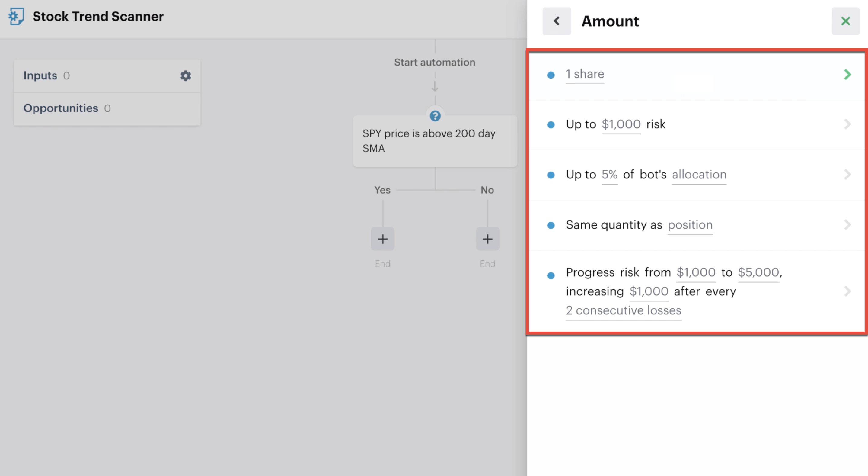
Task: Select the SPY price above 200 day SMA card
Action: (x=435, y=141)
